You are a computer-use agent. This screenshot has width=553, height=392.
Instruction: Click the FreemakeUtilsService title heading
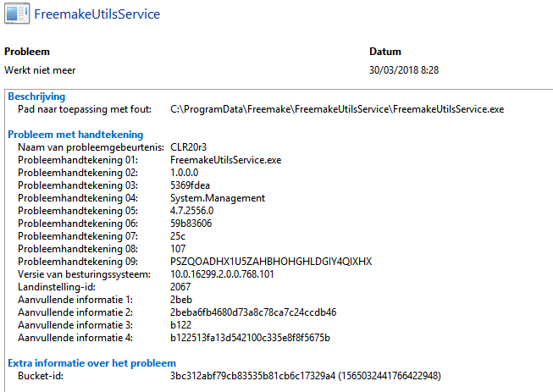pyautogui.click(x=97, y=14)
